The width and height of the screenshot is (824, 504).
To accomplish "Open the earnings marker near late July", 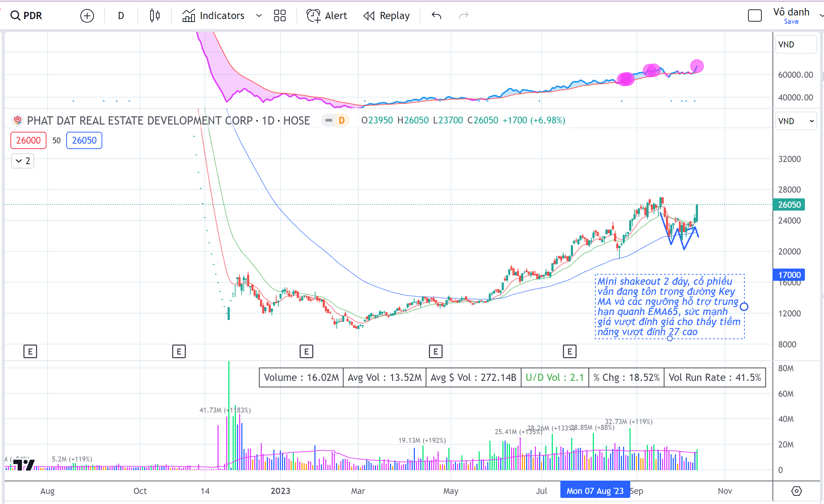I will pos(570,351).
